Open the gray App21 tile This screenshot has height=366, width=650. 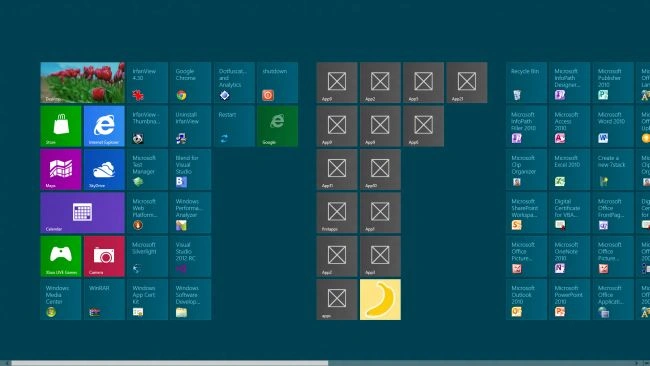point(467,82)
